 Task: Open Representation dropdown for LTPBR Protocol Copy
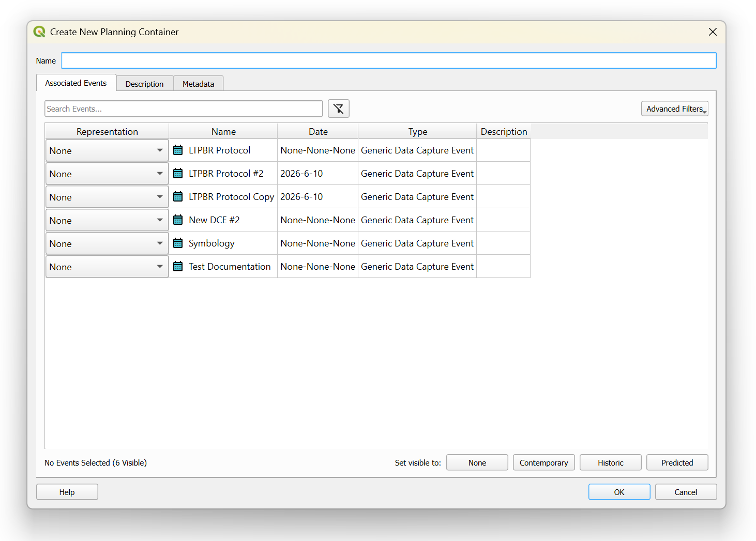107,197
